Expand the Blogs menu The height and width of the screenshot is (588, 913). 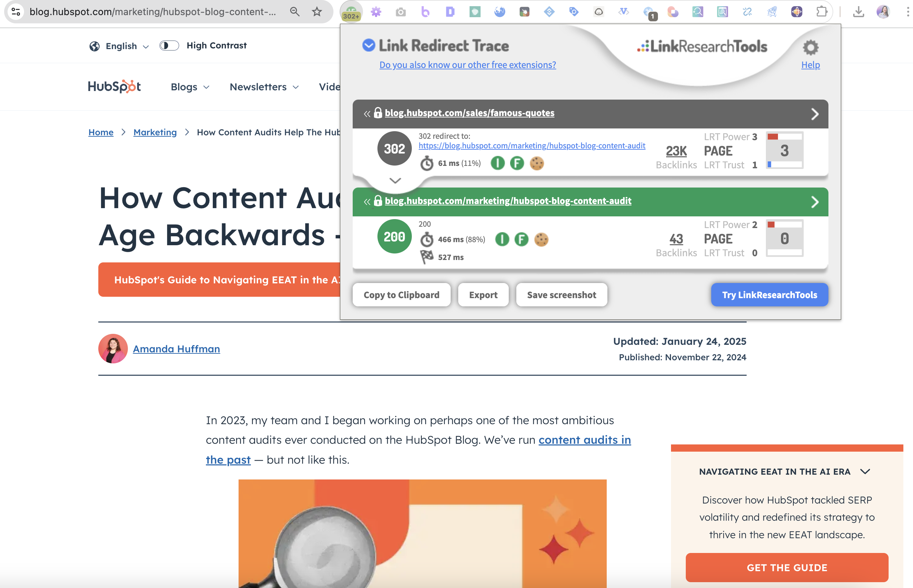point(190,87)
